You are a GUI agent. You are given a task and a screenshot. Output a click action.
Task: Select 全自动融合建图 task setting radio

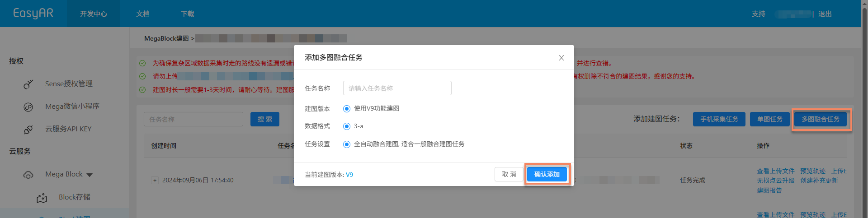click(347, 144)
